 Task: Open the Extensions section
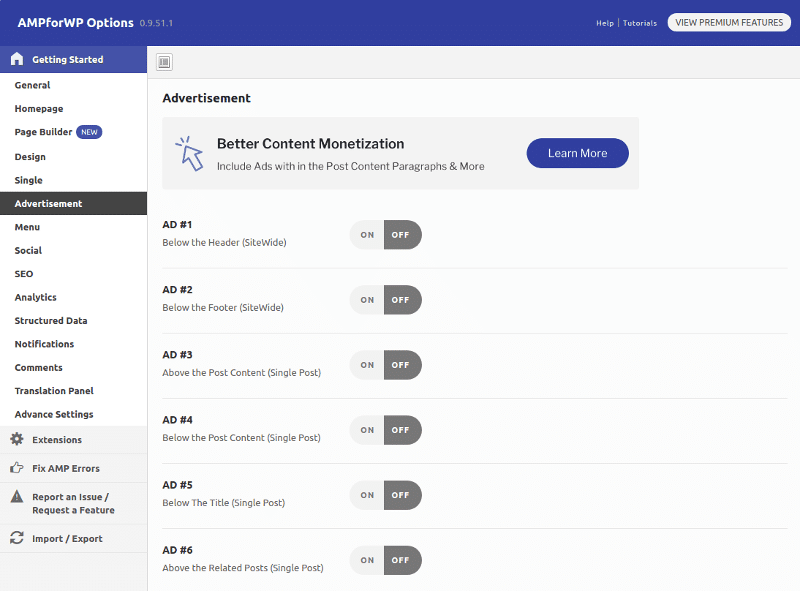click(x=73, y=439)
